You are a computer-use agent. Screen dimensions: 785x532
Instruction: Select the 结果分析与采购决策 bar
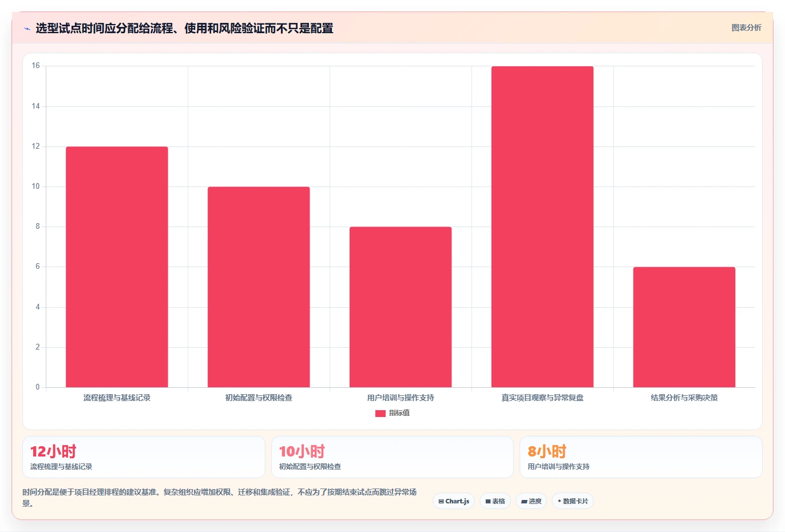(x=684, y=327)
